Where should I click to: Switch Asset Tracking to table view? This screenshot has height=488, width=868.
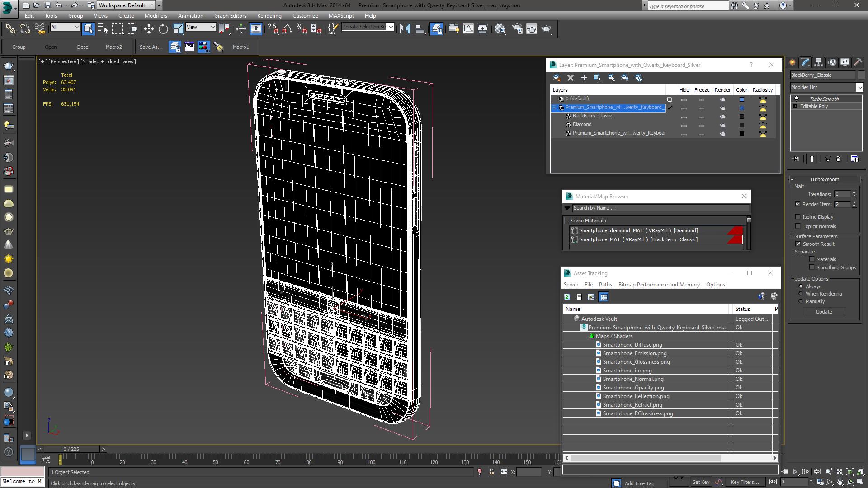[604, 297]
